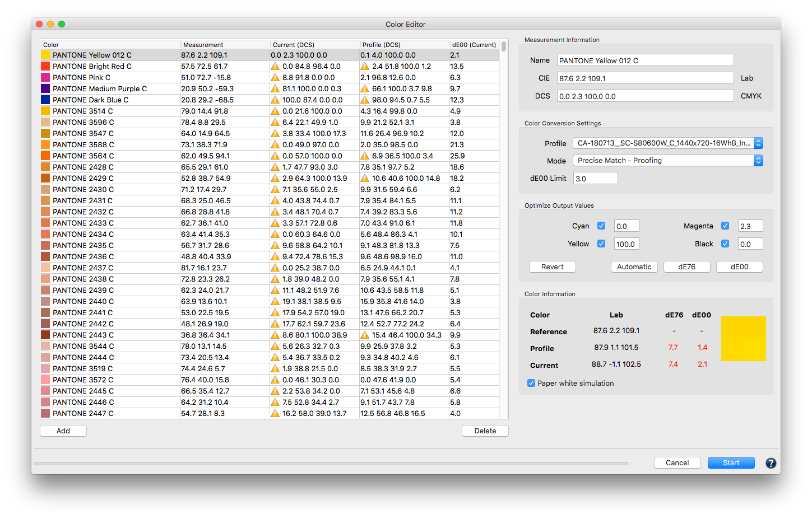The width and height of the screenshot is (812, 519).
Task: Click the Black value field
Action: pos(750,244)
